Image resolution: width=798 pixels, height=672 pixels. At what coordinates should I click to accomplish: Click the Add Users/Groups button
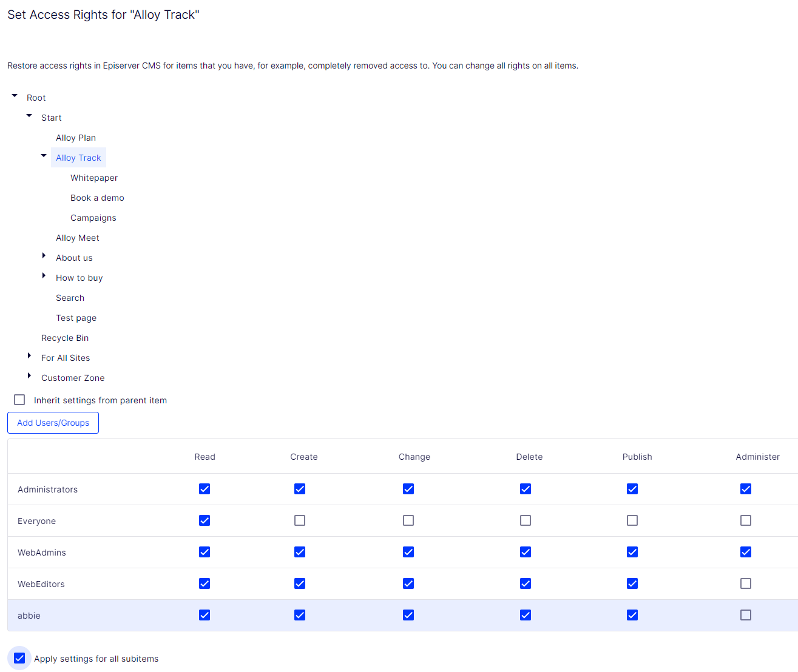[53, 423]
